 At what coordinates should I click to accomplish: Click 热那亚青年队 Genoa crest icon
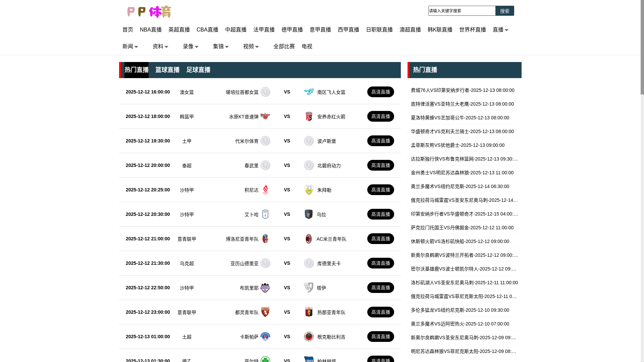tap(309, 312)
